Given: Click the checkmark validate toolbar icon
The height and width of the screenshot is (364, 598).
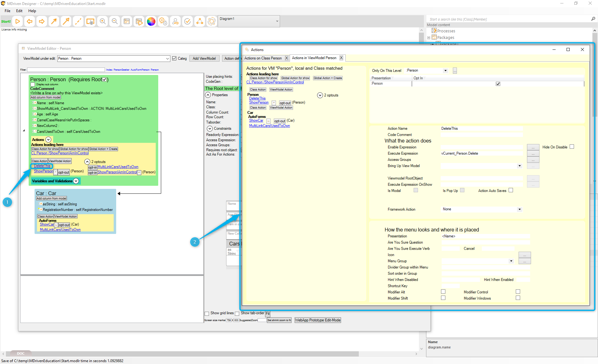Looking at the screenshot, I should coord(187,21).
